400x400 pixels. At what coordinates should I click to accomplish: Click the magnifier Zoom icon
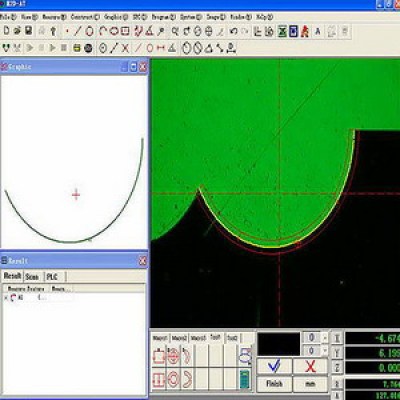tap(175, 32)
